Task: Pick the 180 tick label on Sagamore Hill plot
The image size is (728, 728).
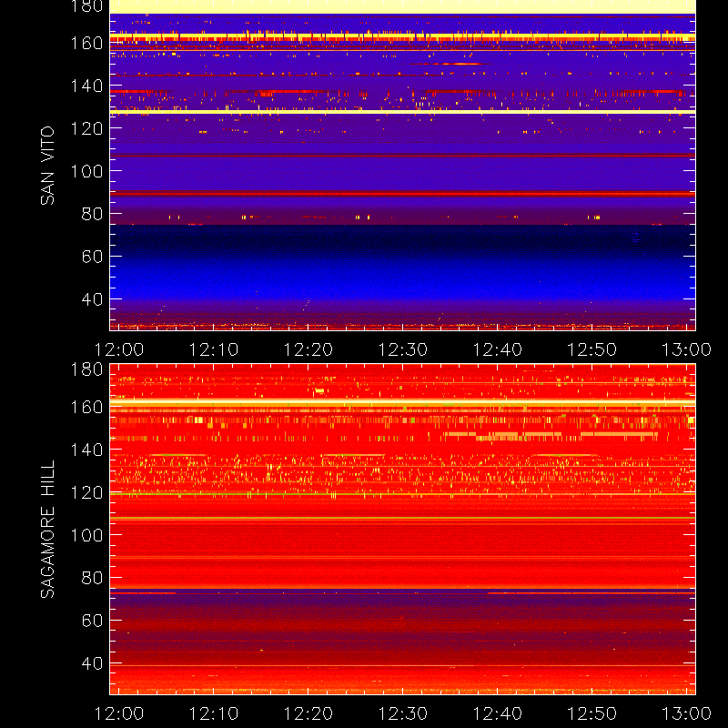Action: [x=86, y=369]
